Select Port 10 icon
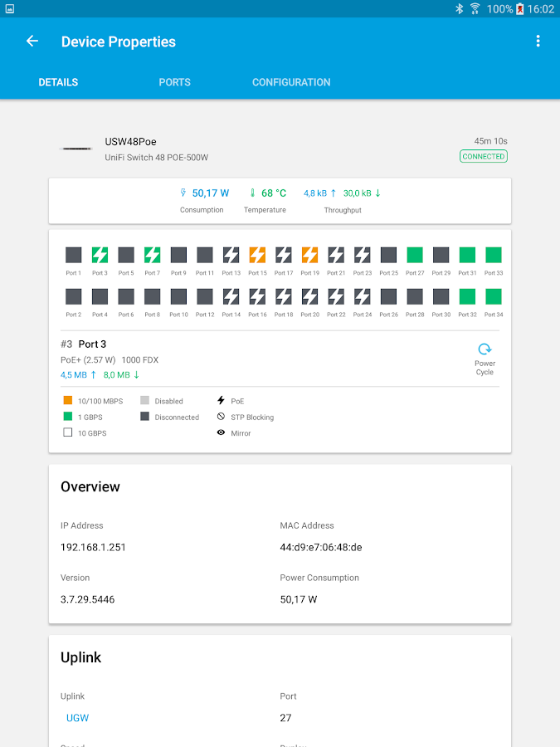 178,296
